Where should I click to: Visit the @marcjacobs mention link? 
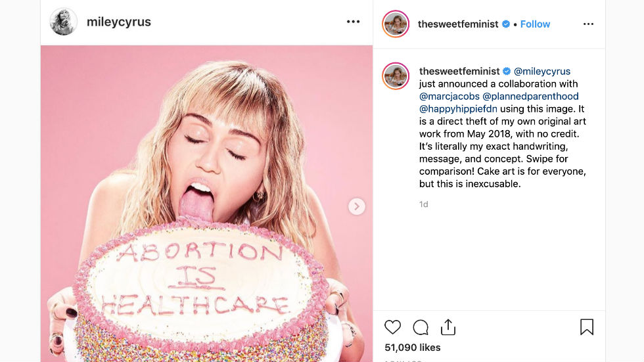[449, 96]
